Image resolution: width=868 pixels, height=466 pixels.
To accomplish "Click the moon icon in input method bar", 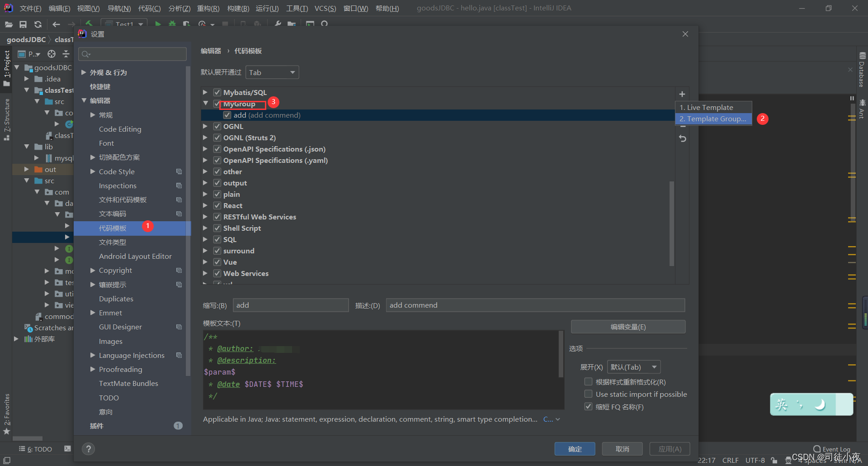I will pos(820,404).
